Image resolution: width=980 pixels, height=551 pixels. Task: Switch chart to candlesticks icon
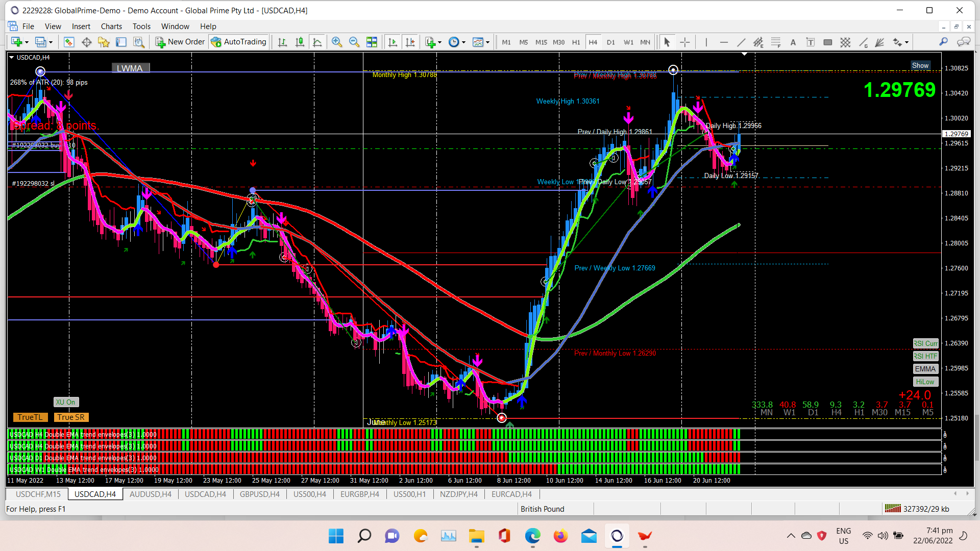pyautogui.click(x=300, y=42)
